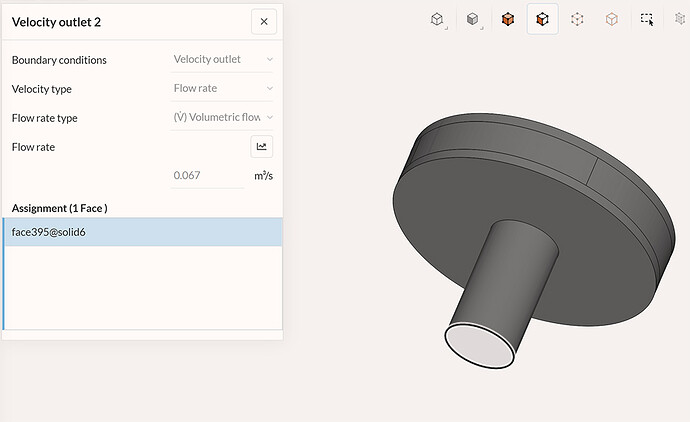Open the Boundary conditions dropdown
Screen dimensions: 690x422
tap(222, 59)
